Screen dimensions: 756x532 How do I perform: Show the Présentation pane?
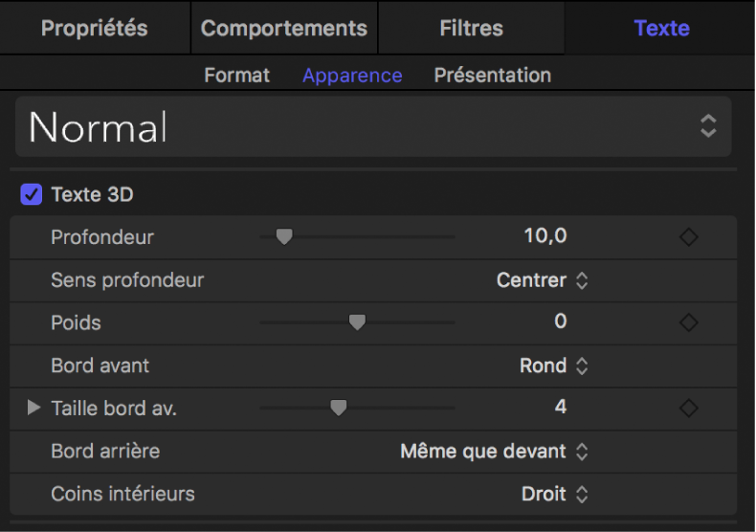coord(493,76)
